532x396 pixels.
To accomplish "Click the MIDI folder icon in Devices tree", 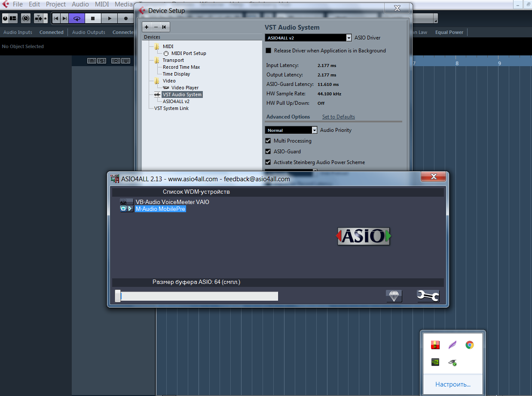I will tap(157, 46).
